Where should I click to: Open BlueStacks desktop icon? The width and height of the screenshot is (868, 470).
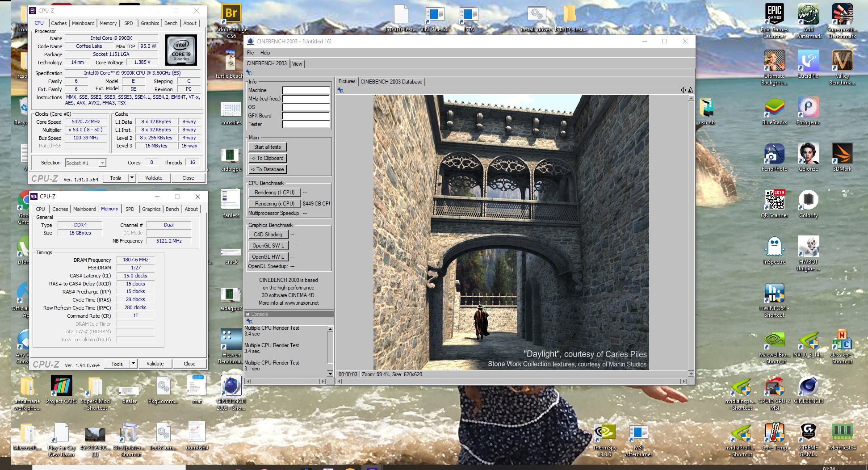pos(774,111)
